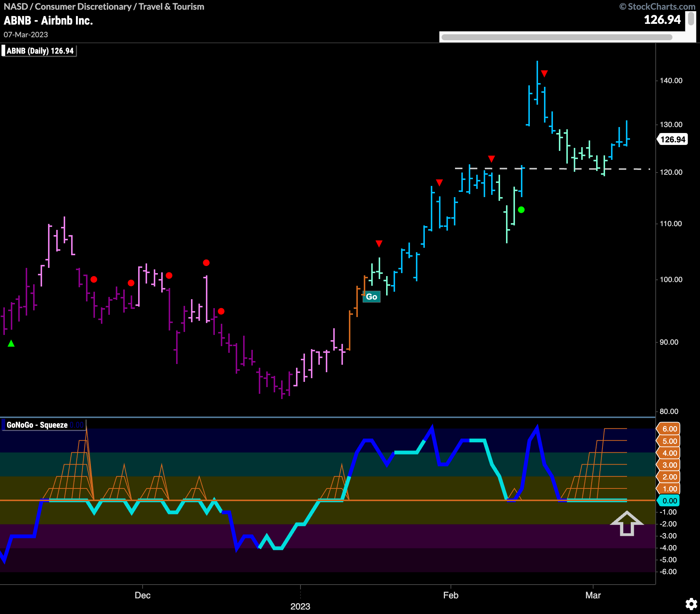This screenshot has width=700, height=614.
Task: Click the red down-triangle above Go label
Action: [379, 244]
